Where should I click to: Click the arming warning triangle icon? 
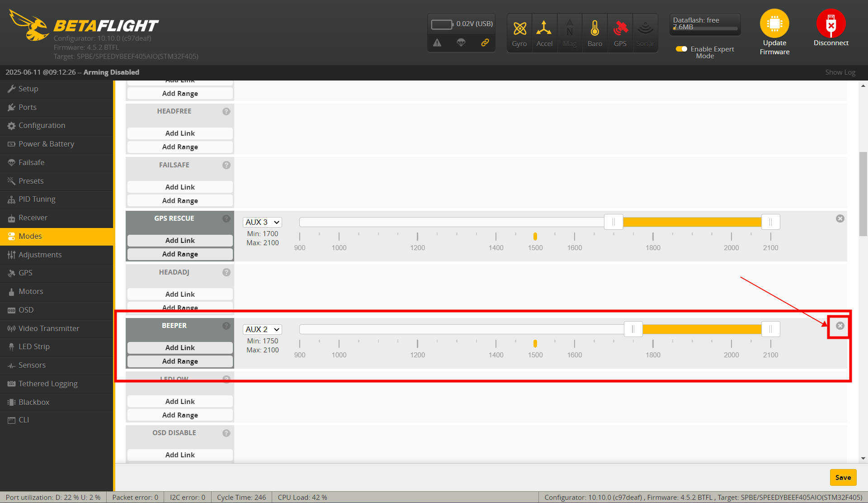coord(437,43)
